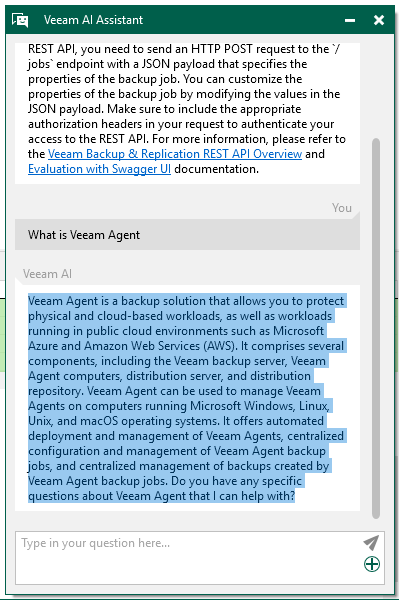
Task: Click the green plus new chat icon
Action: 372,564
